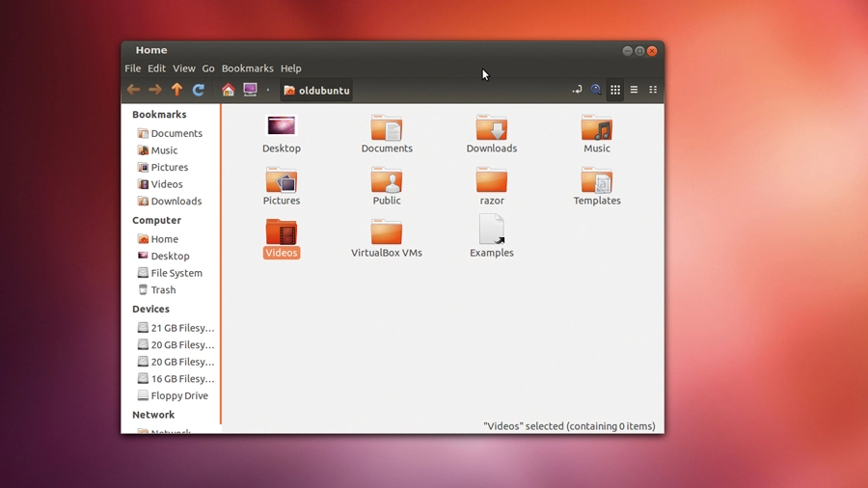Switch to compact view
The height and width of the screenshot is (488, 868).
pyautogui.click(x=653, y=90)
